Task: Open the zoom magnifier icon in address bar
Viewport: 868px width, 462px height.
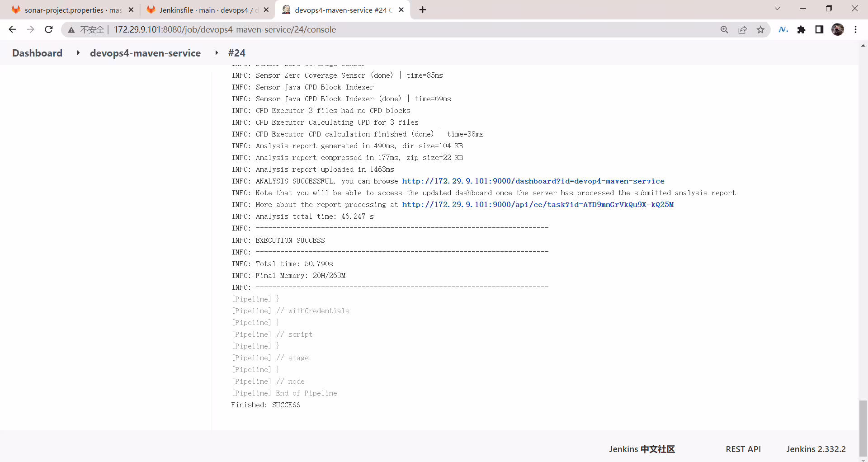Action: coord(724,29)
